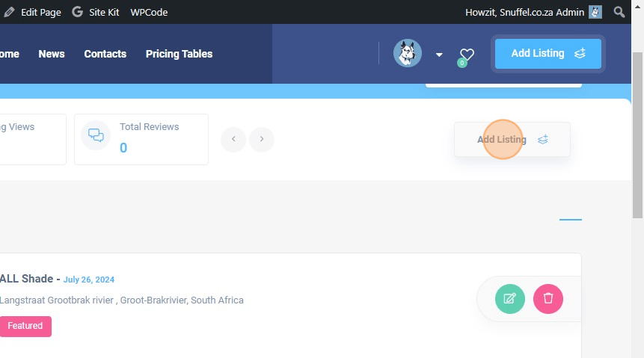The width and height of the screenshot is (644, 358).
Task: Click the Edit Page pencil icon
Action: [x=9, y=12]
